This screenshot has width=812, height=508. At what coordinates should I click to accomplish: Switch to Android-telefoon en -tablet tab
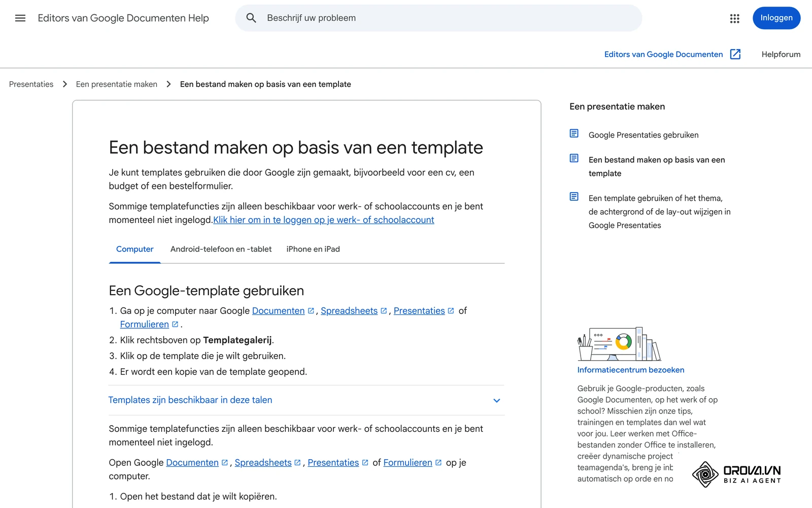tap(221, 249)
